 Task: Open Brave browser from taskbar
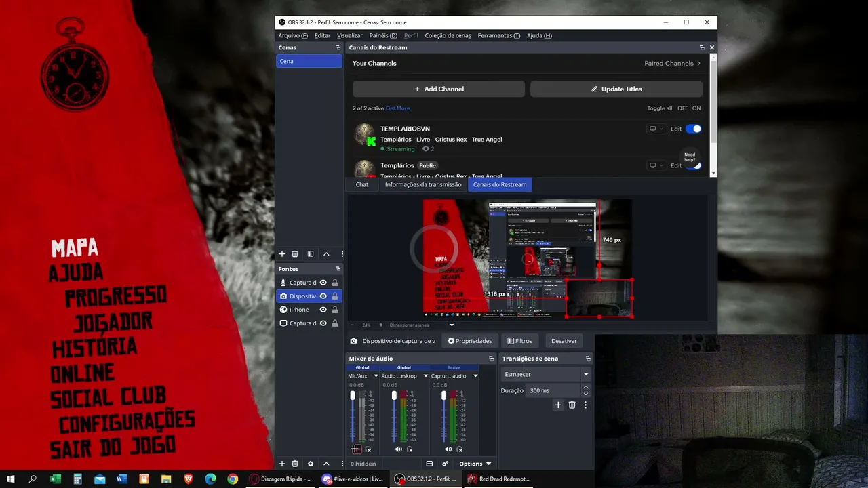pyautogui.click(x=189, y=479)
